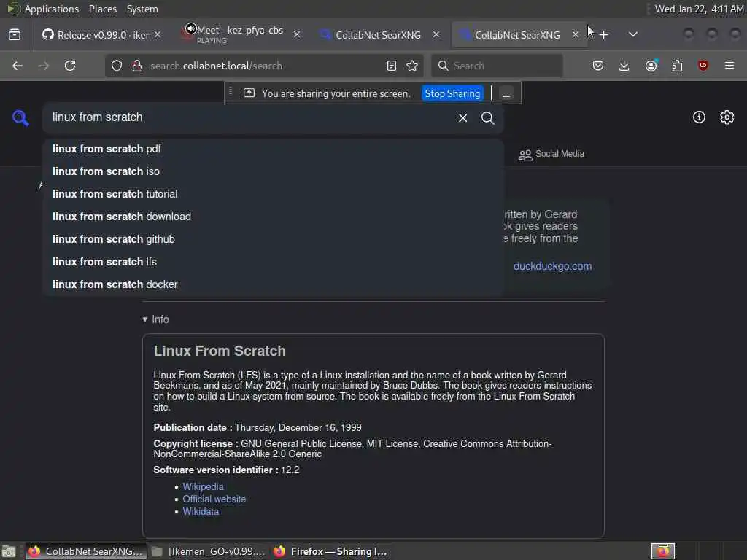This screenshot has height=560, width=747.
Task: Choose suggestion "linux from scratch docker"
Action: [x=274, y=284]
